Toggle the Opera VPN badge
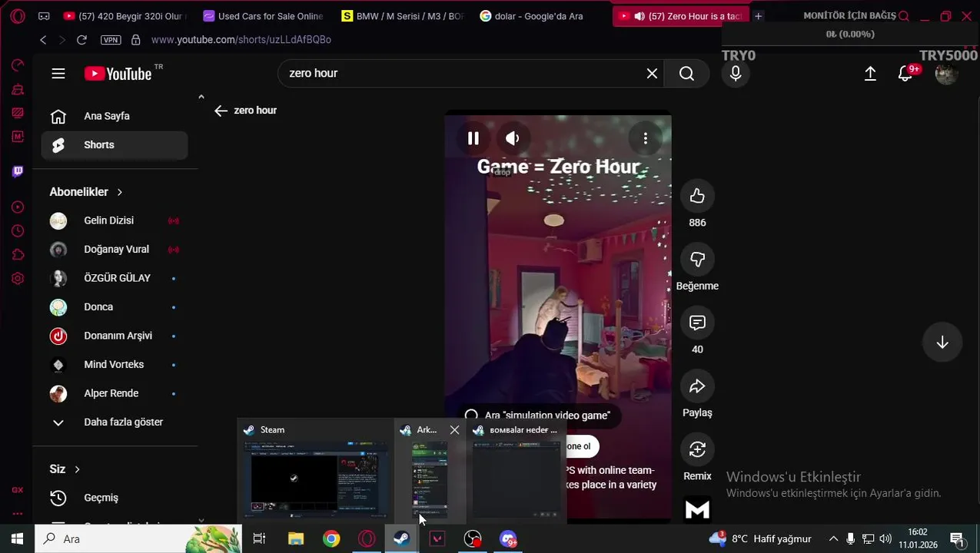The height and width of the screenshot is (553, 980). [111, 40]
